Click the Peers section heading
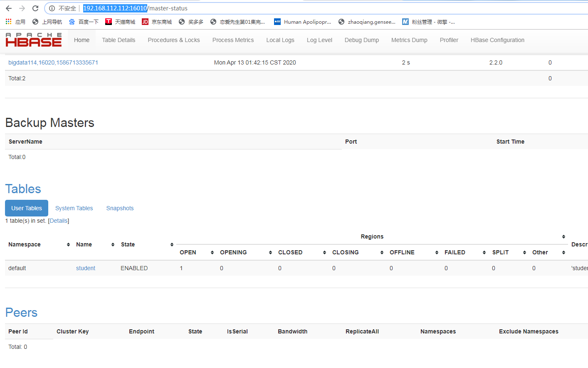Screen dimensions: 588x368 [22, 313]
